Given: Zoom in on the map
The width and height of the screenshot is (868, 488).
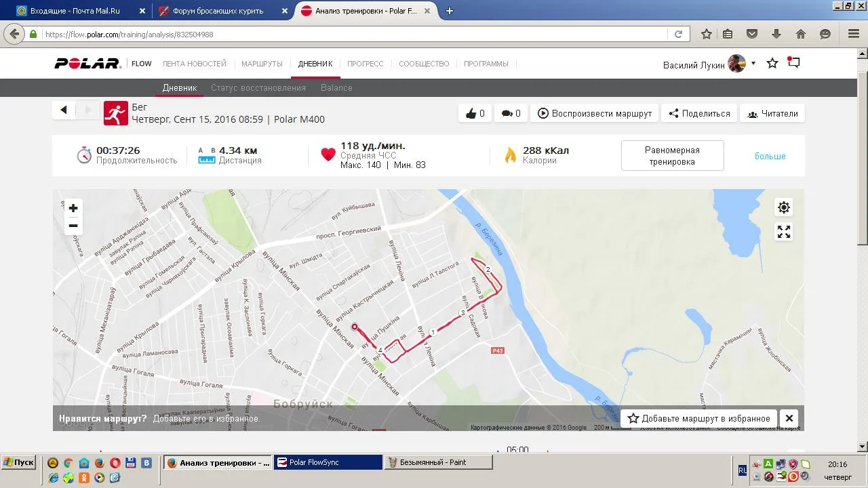Looking at the screenshot, I should (x=73, y=208).
